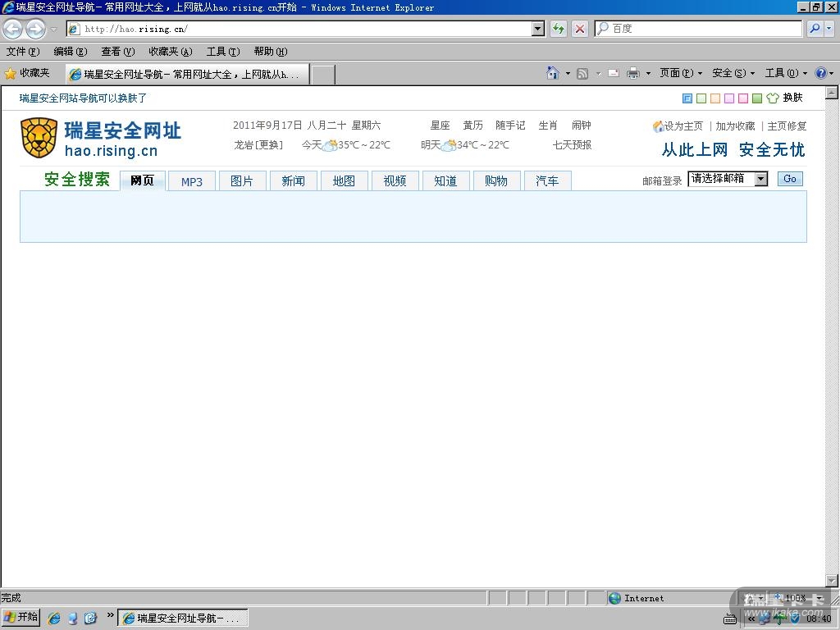The width and height of the screenshot is (840, 630).
Task: Click the Rising lion shield logo
Action: pos(39,138)
